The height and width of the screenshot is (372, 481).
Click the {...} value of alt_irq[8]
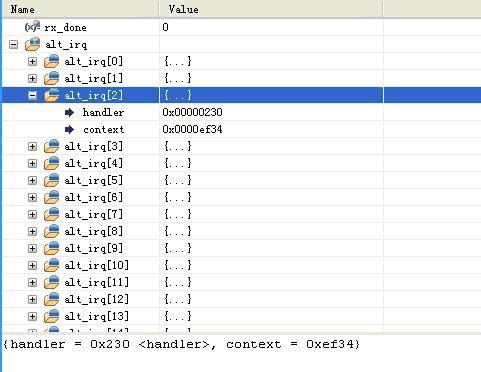tap(178, 231)
